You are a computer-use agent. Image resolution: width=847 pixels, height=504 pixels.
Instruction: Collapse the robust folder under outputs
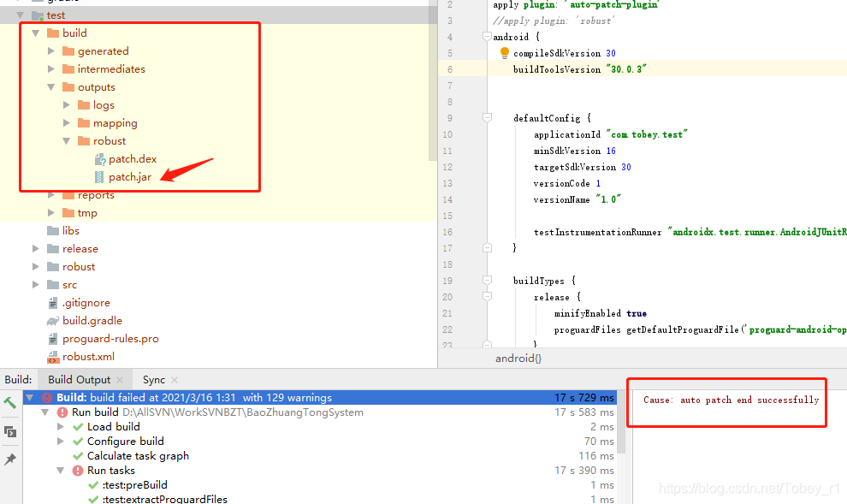[67, 141]
